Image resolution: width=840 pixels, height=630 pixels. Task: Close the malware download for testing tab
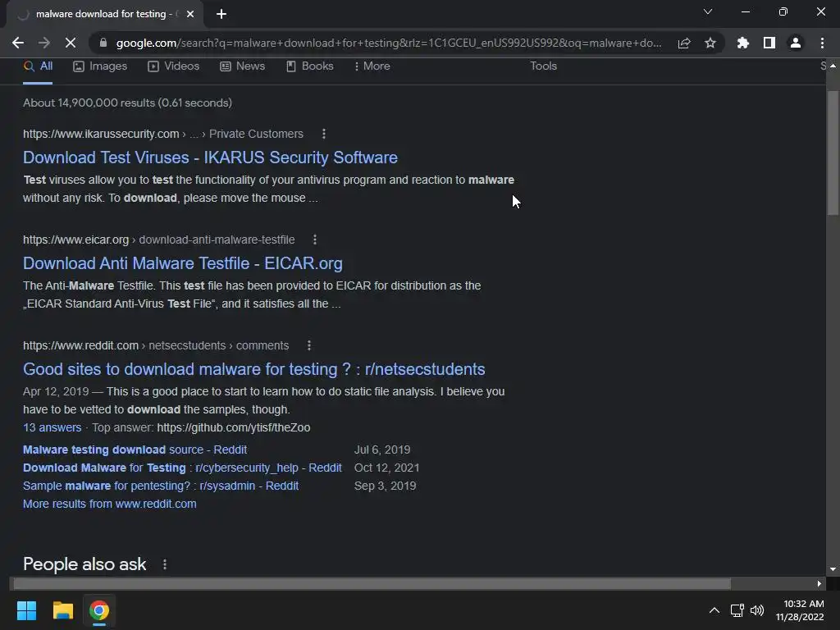coord(190,14)
